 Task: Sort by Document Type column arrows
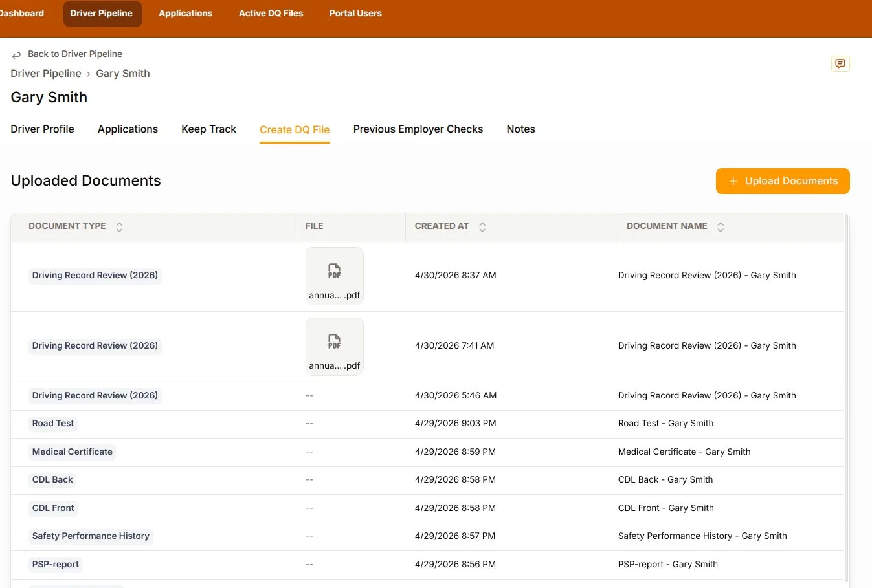[119, 227]
